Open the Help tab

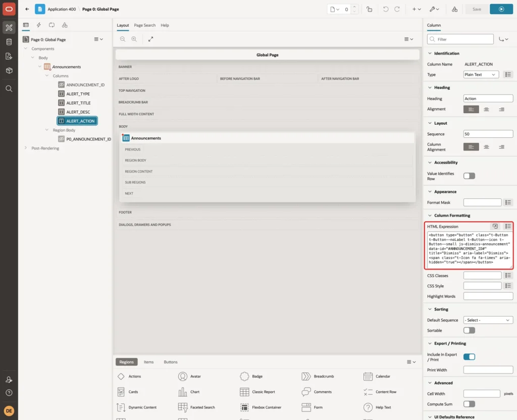pos(165,25)
